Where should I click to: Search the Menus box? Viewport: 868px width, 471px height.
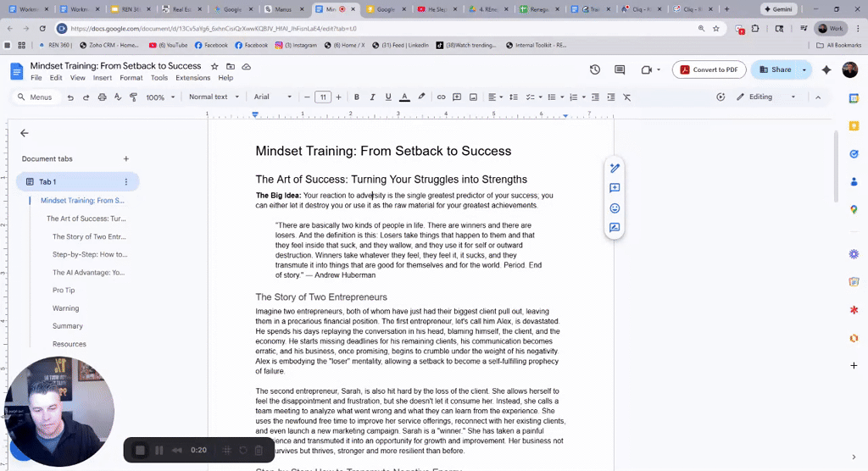pos(35,97)
